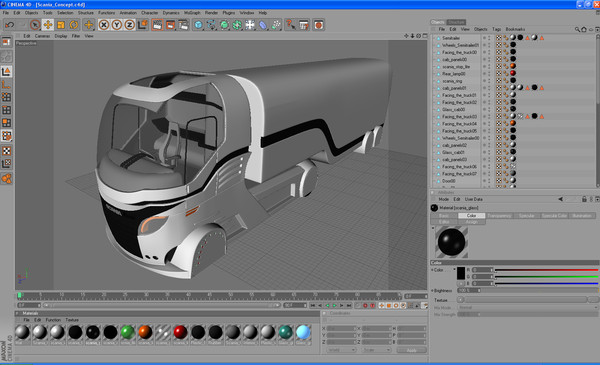Activate the Scale tool
Image resolution: width=600 pixels, height=365 pixels.
tap(60, 25)
